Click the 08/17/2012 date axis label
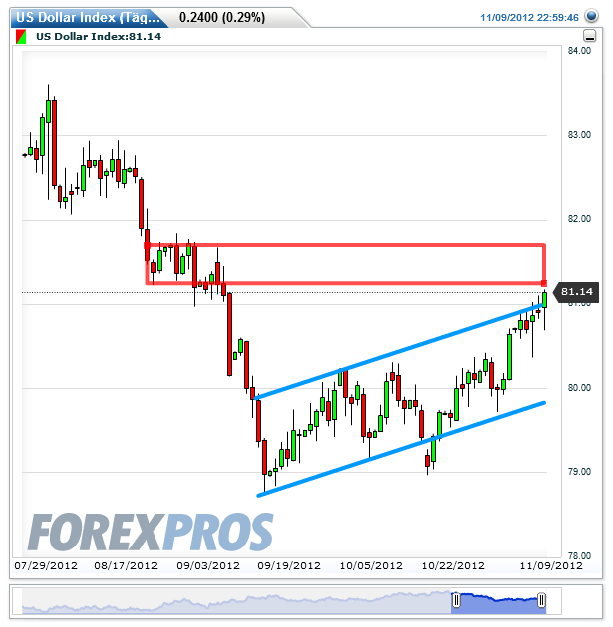 (126, 565)
